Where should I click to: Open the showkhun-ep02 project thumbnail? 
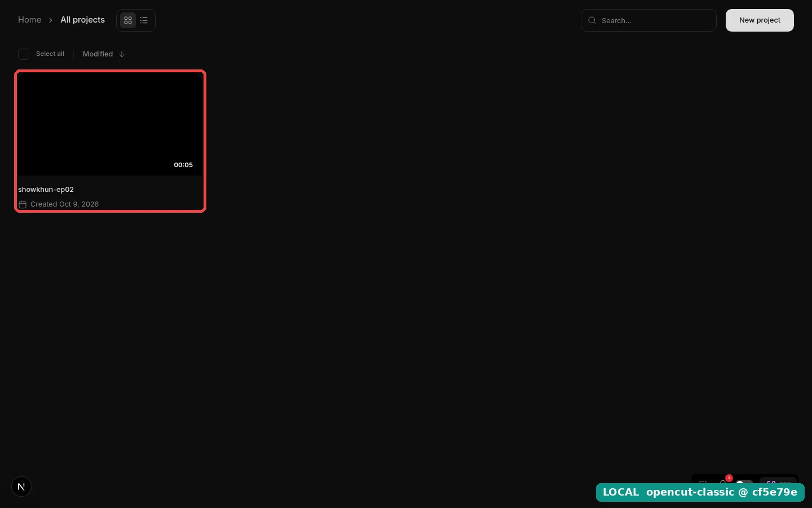110,124
